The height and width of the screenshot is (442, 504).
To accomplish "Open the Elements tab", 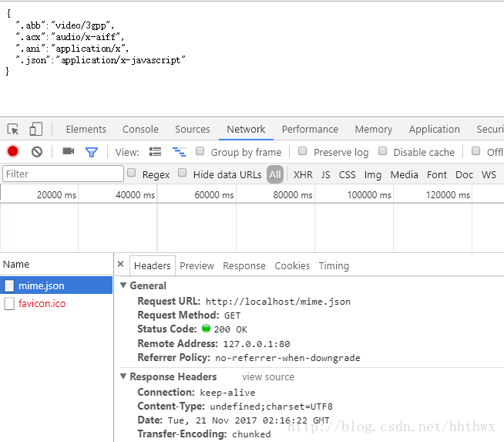I will pos(86,130).
